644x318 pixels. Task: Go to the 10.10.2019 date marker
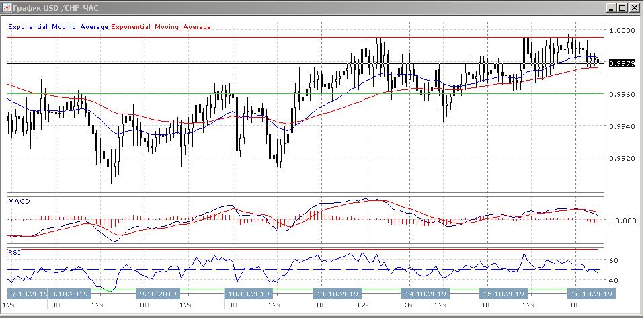(x=249, y=294)
